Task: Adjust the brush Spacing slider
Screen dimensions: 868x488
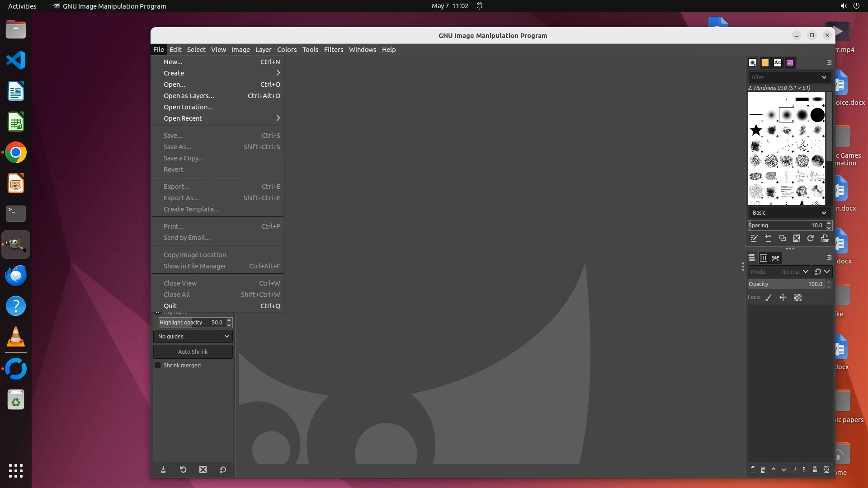Action: pos(784,225)
